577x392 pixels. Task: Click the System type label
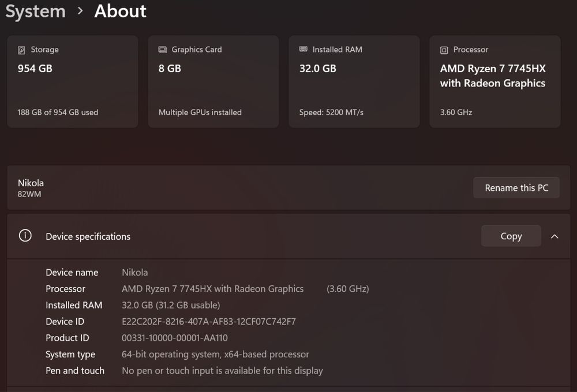pos(70,355)
